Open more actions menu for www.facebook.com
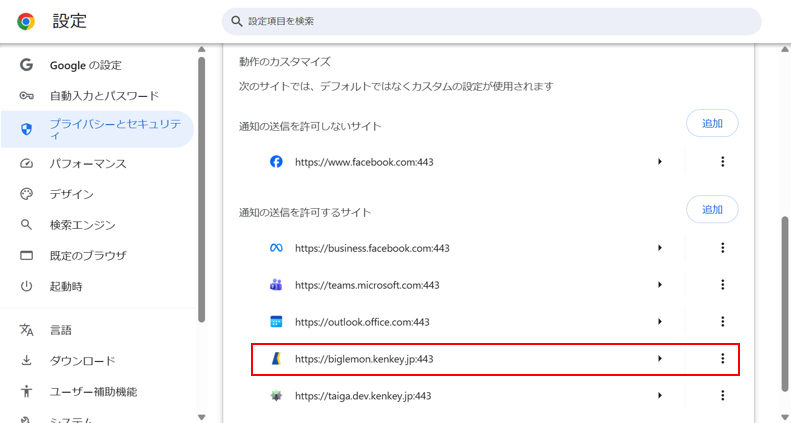Image resolution: width=791 pixels, height=423 pixels. click(722, 161)
